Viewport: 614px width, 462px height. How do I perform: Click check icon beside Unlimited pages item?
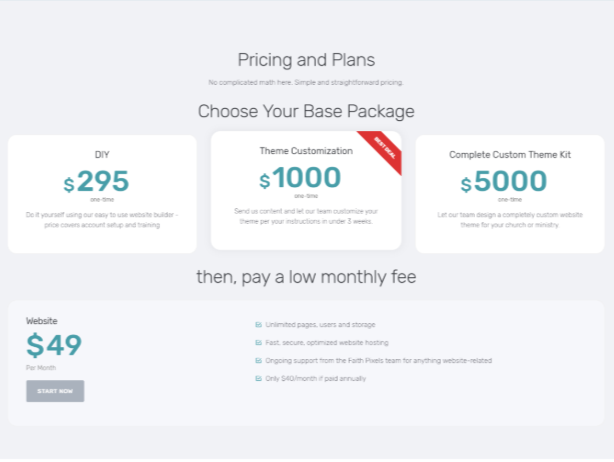point(258,325)
